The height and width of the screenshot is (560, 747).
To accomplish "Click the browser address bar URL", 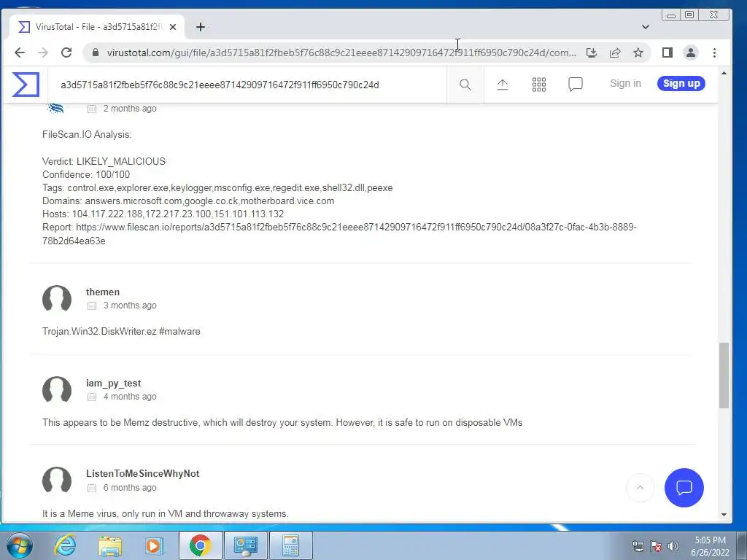I will (x=341, y=52).
